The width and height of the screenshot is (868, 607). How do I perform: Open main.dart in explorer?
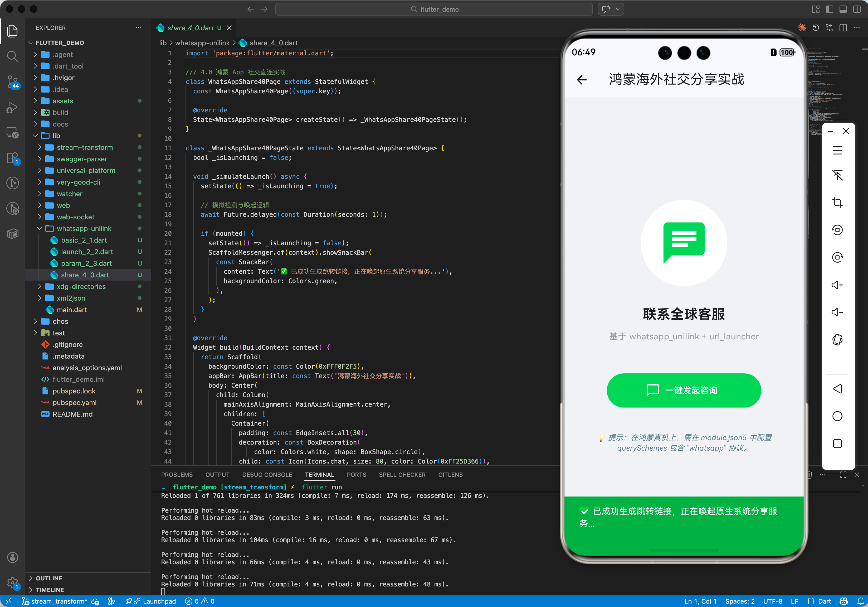pos(71,310)
